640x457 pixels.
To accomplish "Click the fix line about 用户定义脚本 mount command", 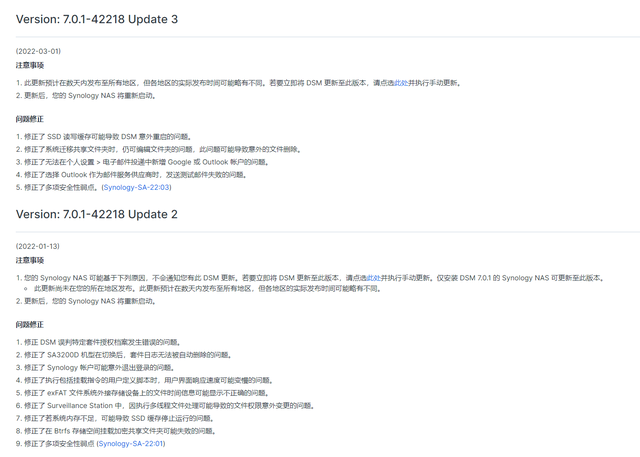I will pyautogui.click(x=145, y=380).
